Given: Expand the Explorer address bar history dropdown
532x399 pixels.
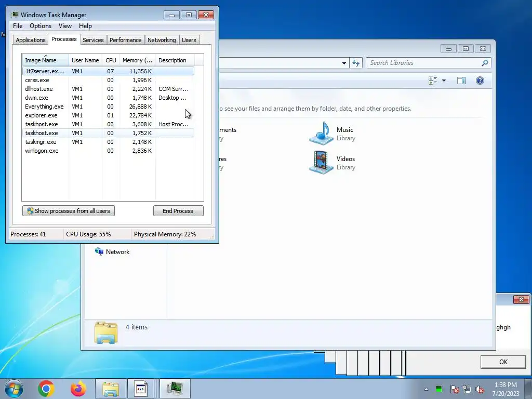Looking at the screenshot, I should pos(344,63).
